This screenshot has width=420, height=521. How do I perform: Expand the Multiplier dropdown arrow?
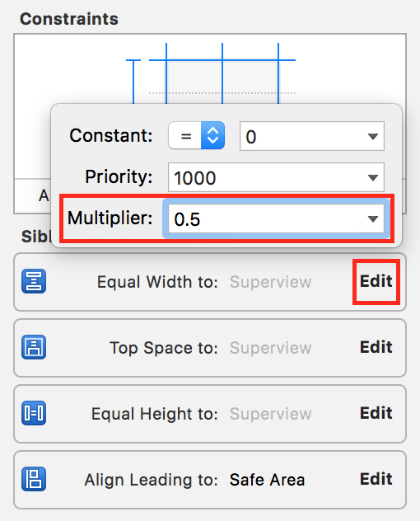pos(373,218)
